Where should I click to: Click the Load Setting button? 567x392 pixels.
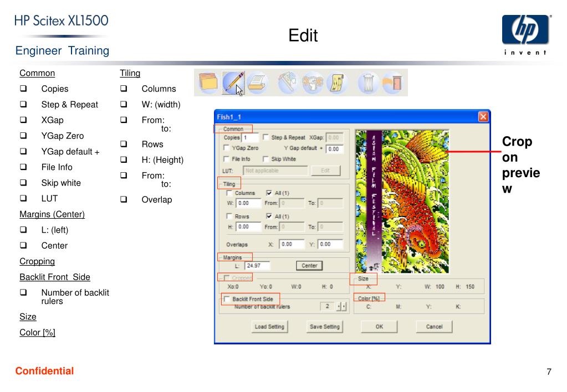269,327
